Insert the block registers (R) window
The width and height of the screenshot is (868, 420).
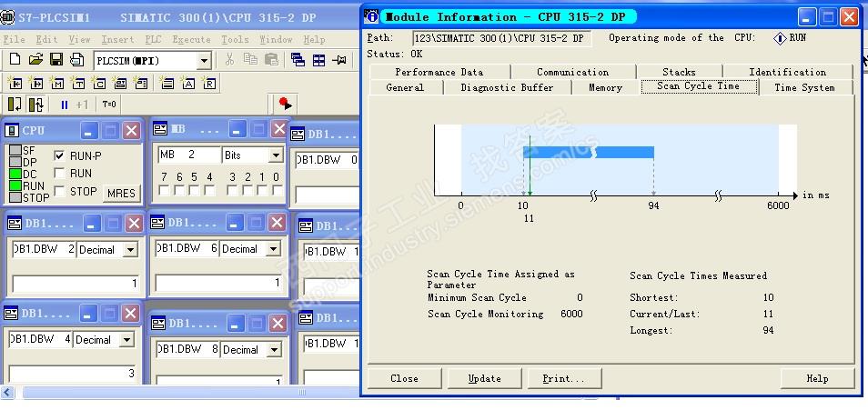coord(209,83)
